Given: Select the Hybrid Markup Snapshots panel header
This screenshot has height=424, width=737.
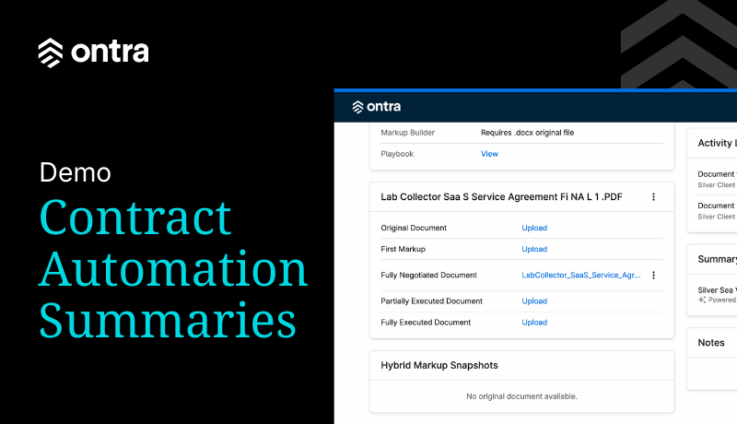Looking at the screenshot, I should (x=439, y=365).
